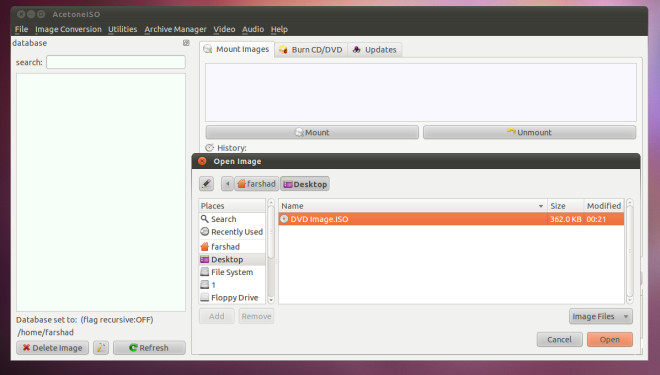Screen dimensions: 660x375
Task: Click the Remove bookmark button
Action: [x=256, y=316]
